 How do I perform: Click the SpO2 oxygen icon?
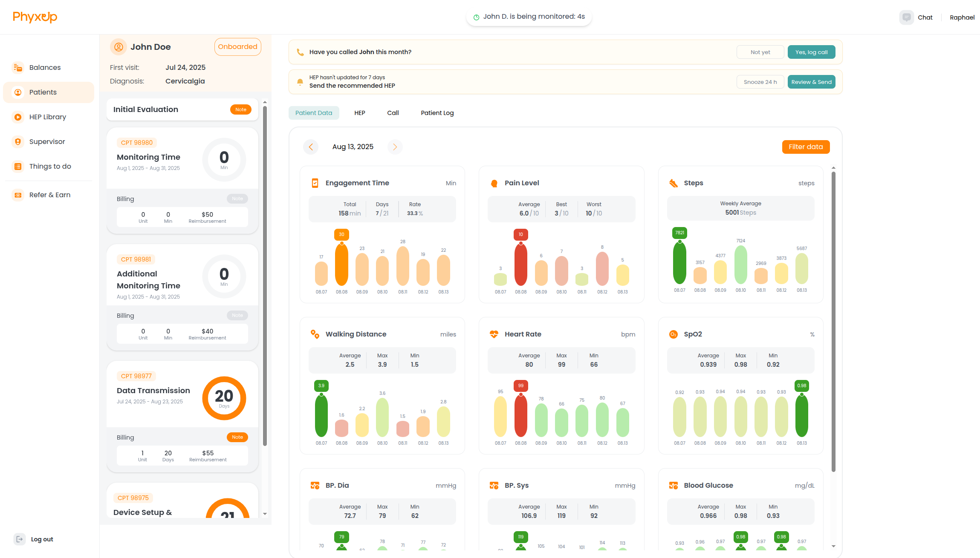[674, 334]
